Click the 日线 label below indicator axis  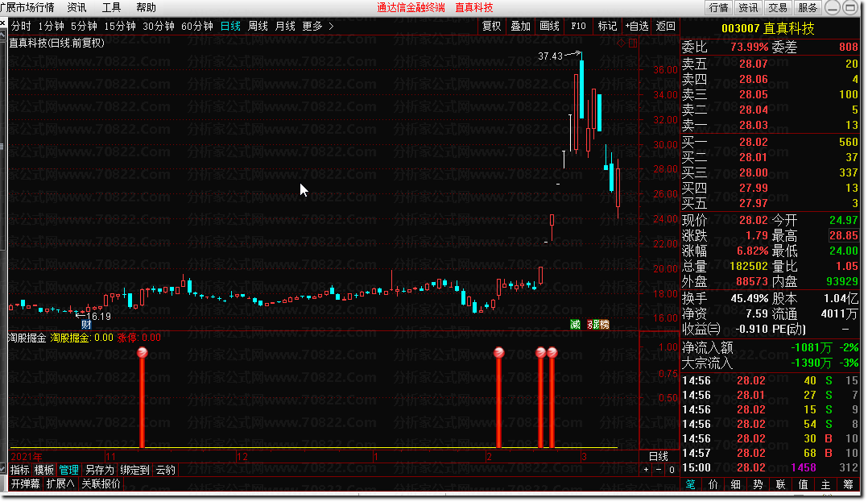[658, 457]
